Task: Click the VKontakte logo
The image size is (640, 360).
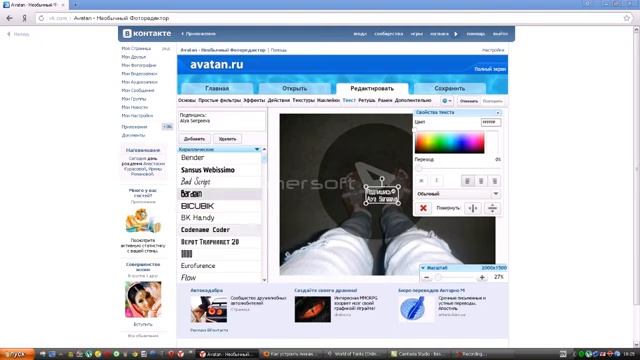Action: pyautogui.click(x=147, y=33)
